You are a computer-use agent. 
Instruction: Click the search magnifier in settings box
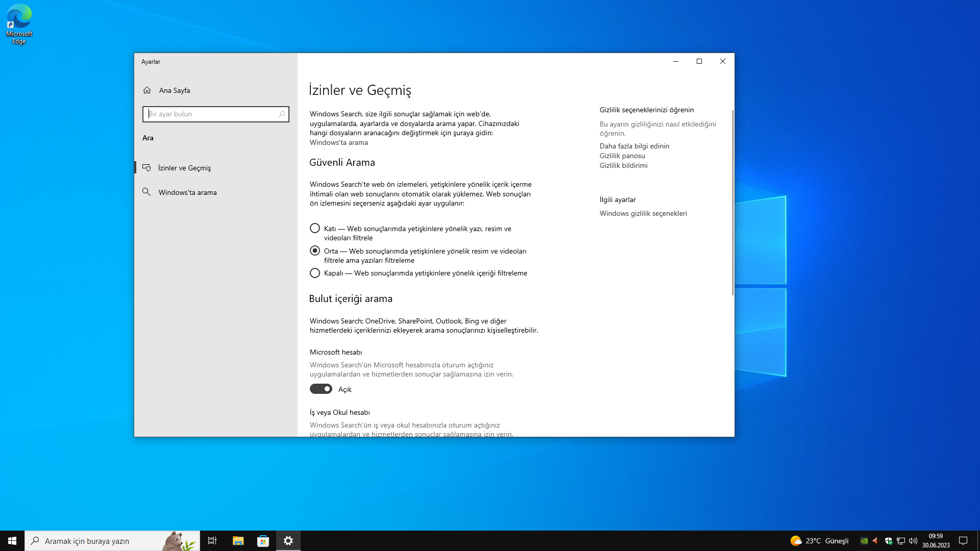point(281,114)
